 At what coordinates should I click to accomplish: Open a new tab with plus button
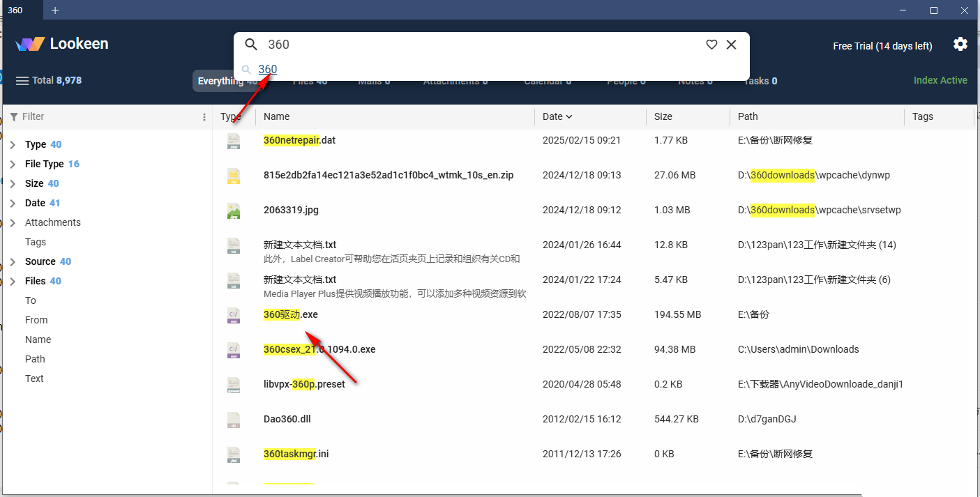(x=55, y=10)
